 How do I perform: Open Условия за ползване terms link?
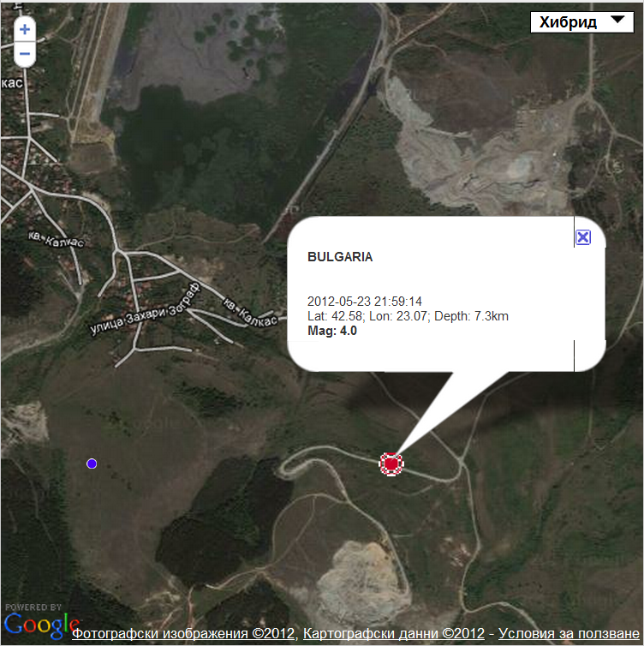pyautogui.click(x=569, y=633)
